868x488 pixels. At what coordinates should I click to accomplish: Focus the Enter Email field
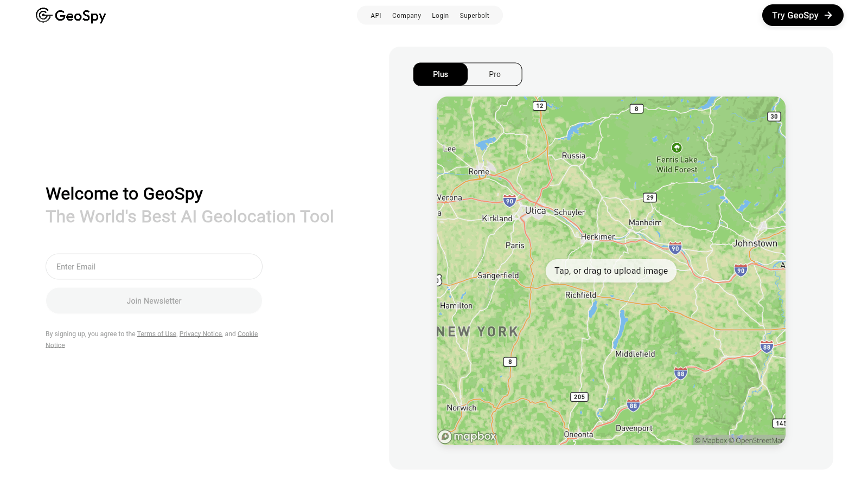pyautogui.click(x=154, y=267)
